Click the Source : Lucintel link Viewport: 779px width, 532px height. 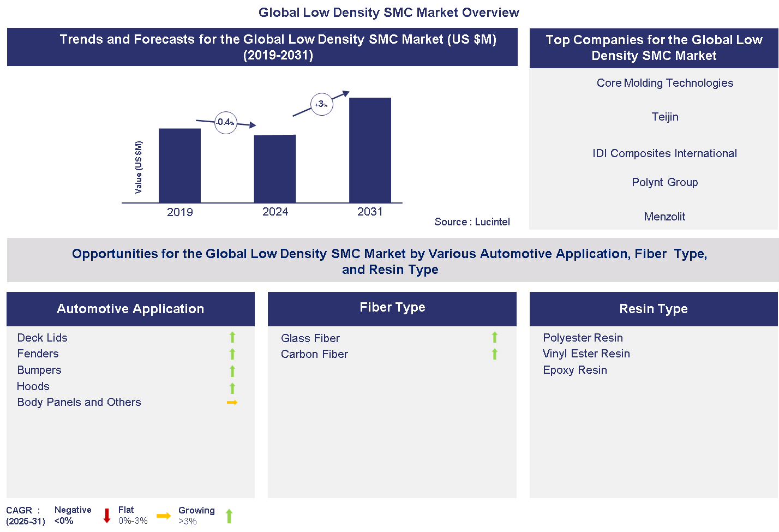coord(472,222)
